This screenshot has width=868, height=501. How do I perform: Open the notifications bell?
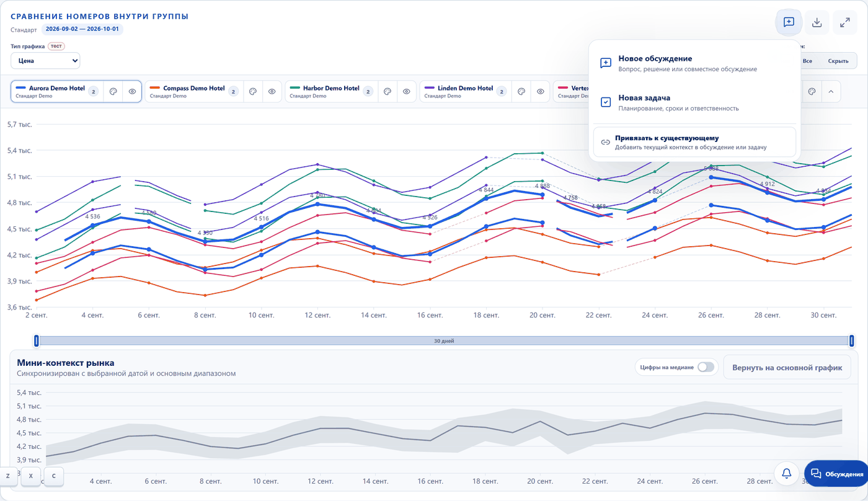[x=787, y=474]
